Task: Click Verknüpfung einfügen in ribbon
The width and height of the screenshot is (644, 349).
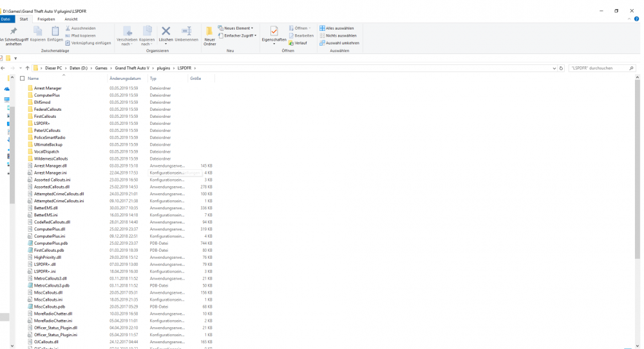Action: [x=88, y=43]
